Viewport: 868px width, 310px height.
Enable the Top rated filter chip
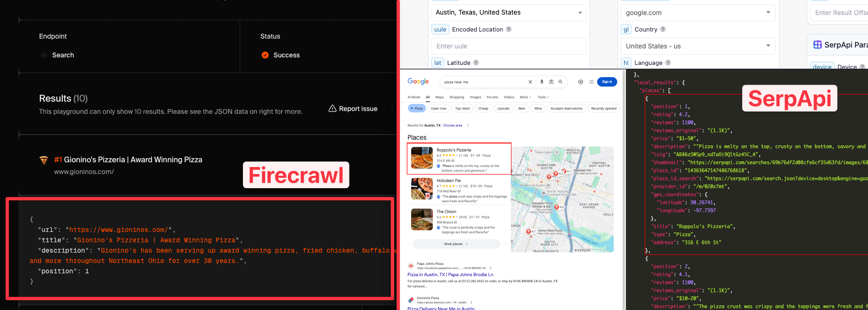(x=462, y=108)
